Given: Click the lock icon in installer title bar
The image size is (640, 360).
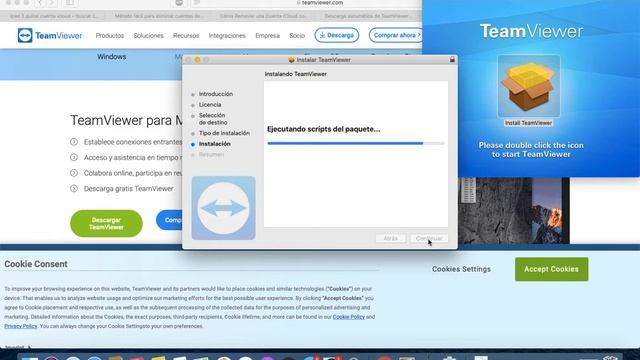Looking at the screenshot, I should 452,60.
